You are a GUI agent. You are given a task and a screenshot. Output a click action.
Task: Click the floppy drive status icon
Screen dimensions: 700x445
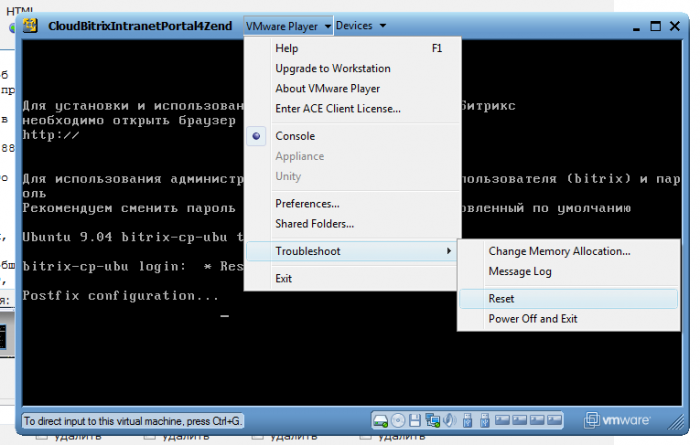415,420
